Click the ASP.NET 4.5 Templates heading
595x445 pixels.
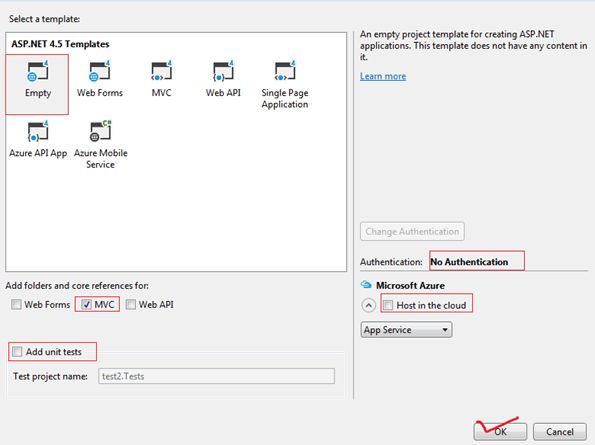point(60,44)
